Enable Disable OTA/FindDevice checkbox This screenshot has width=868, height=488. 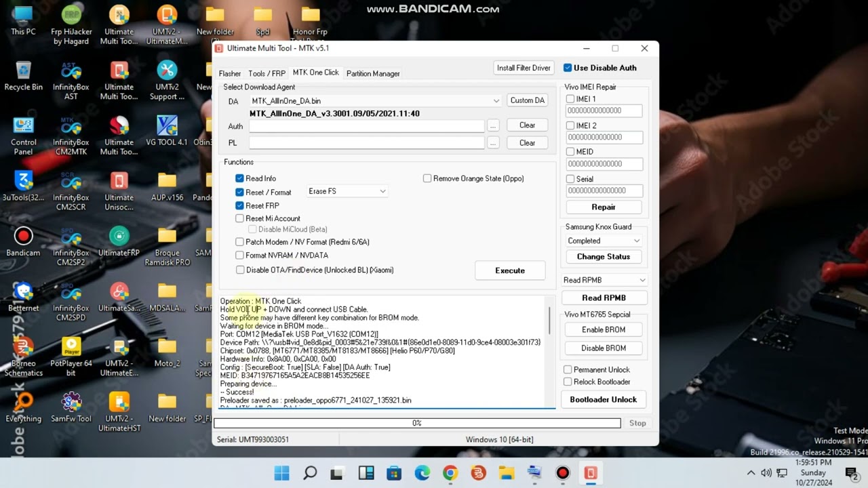(240, 270)
